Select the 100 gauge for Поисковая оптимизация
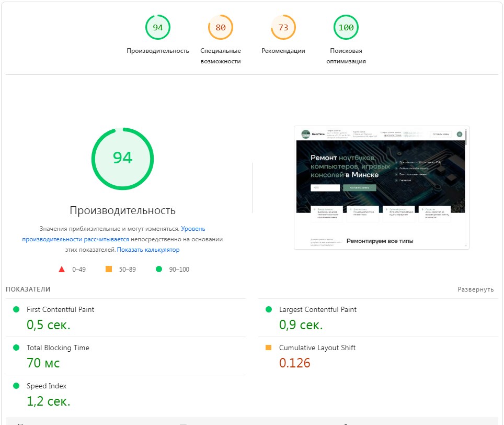This screenshot has width=504, height=425. point(346,27)
